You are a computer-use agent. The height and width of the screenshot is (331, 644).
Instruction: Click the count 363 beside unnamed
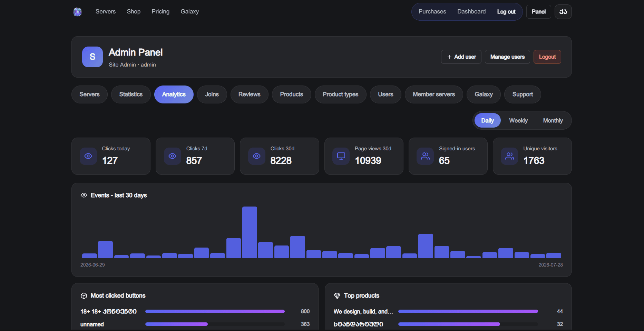coord(305,324)
